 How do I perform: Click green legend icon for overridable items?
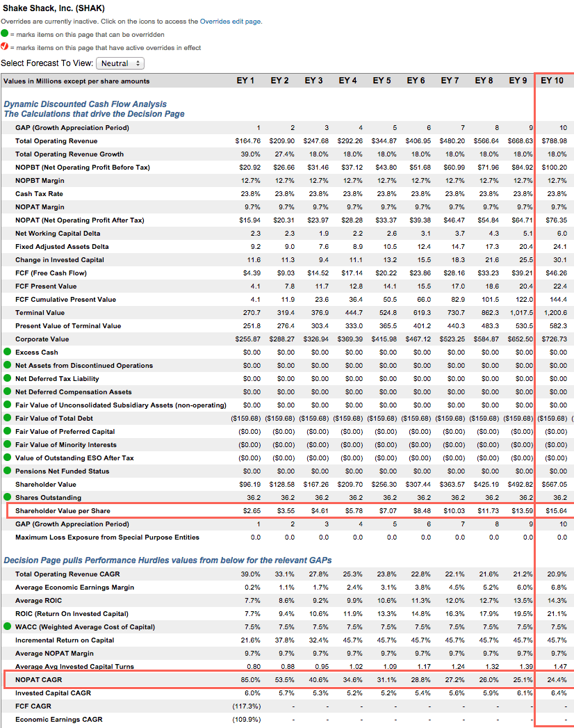5,33
